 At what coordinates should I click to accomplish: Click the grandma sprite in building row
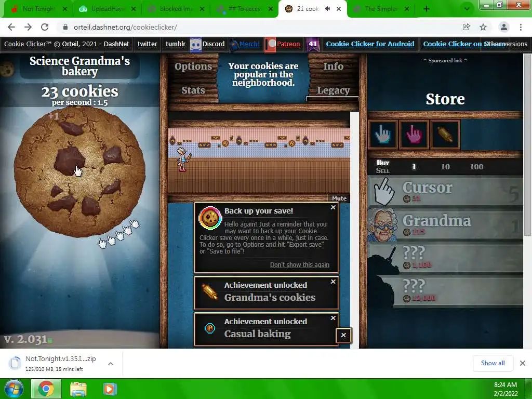point(182,159)
